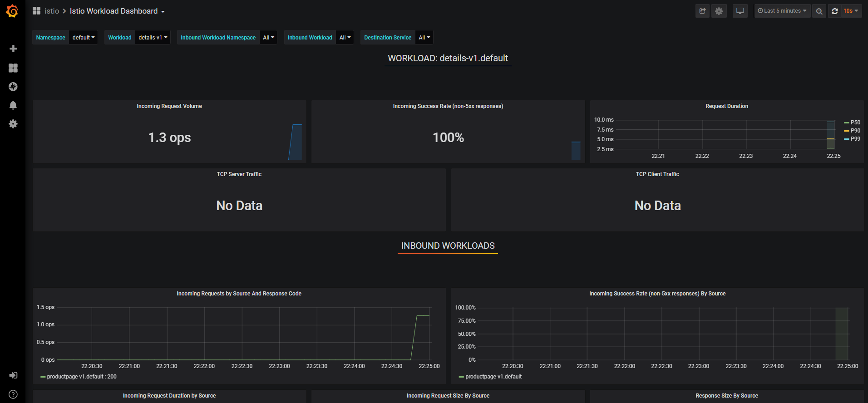The height and width of the screenshot is (403, 868).
Task: Refresh the dashboard with refresh icon
Action: [x=834, y=11]
